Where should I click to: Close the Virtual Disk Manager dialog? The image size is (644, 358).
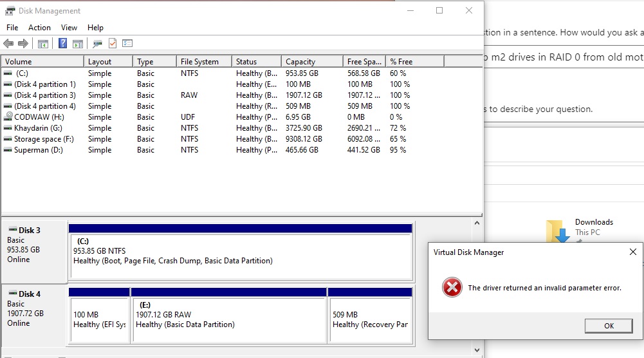click(x=633, y=252)
